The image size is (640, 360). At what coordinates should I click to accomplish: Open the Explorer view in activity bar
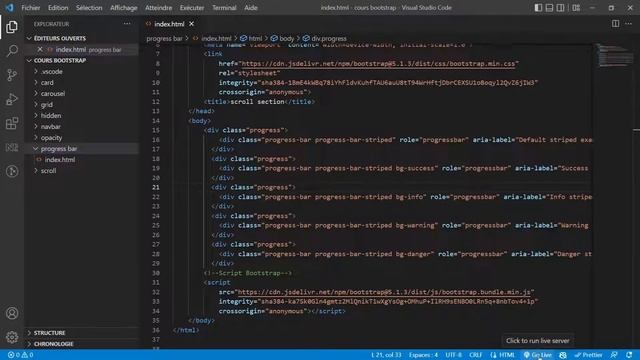click(x=12, y=27)
